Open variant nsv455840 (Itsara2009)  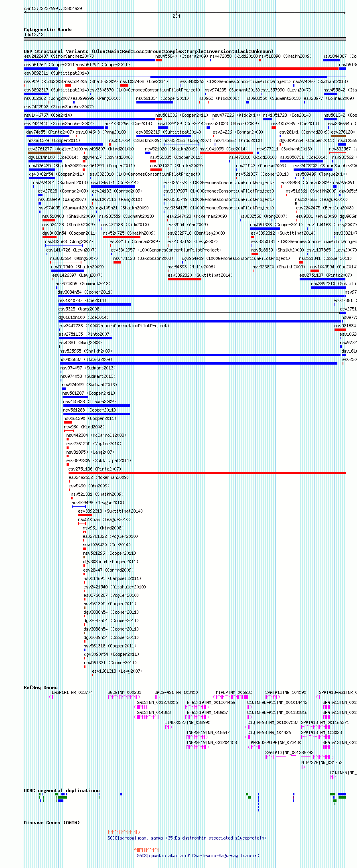pyautogui.click(x=182, y=56)
